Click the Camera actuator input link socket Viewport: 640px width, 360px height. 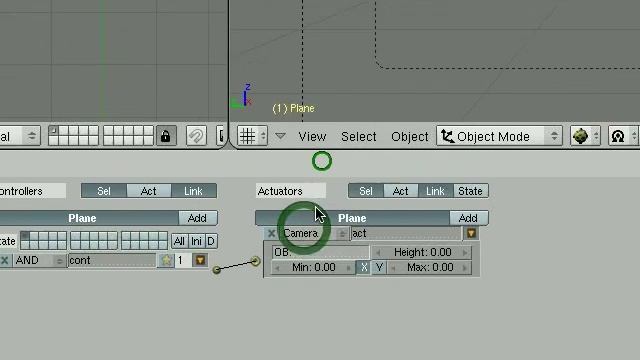point(256,261)
